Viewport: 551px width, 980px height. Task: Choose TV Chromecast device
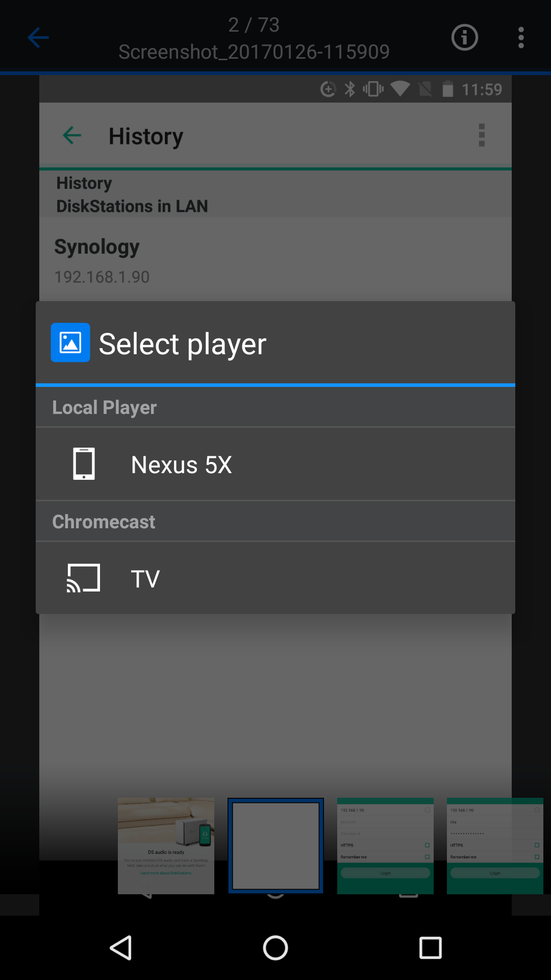click(x=275, y=578)
